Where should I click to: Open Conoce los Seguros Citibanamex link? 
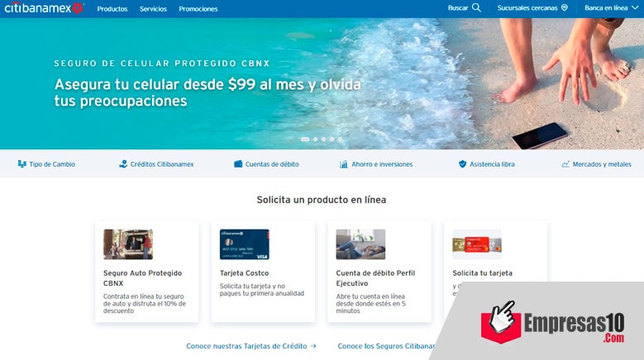(386, 346)
